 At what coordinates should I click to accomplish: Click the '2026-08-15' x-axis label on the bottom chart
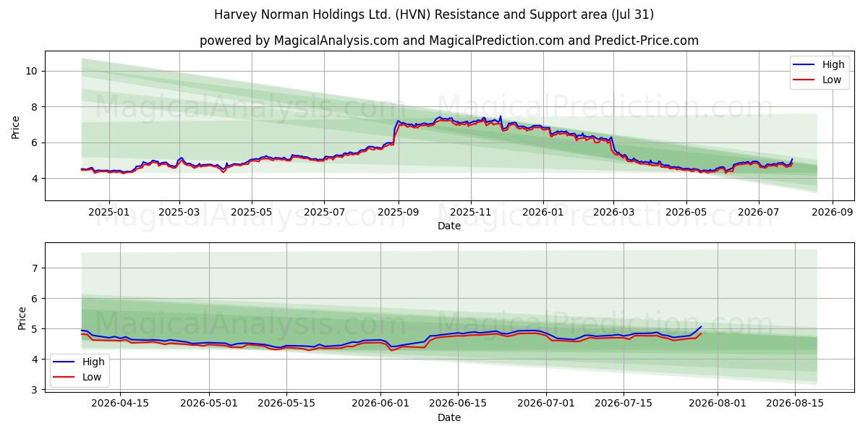(x=795, y=404)
